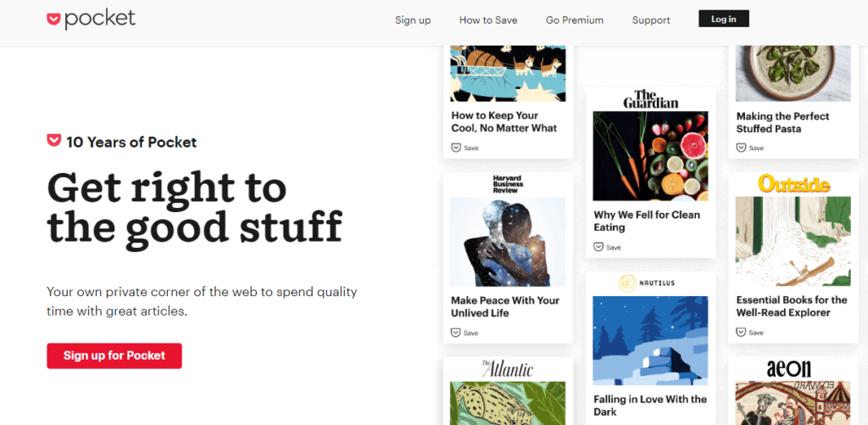This screenshot has height=425, width=868.
Task: Click the red Pocket icon beside '10 Years of Pocket'
Action: pos(53,140)
